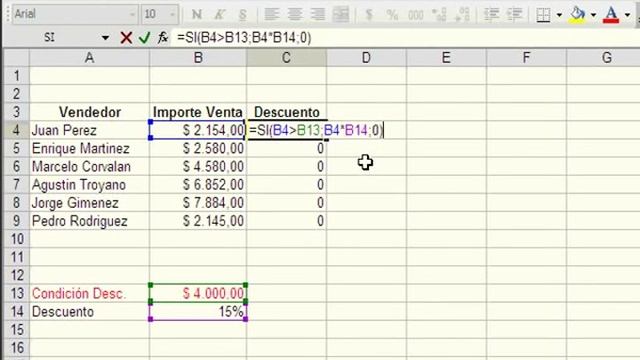Click the Enrique Martinez cell
The height and width of the screenshot is (360, 640).
pyautogui.click(x=89, y=148)
